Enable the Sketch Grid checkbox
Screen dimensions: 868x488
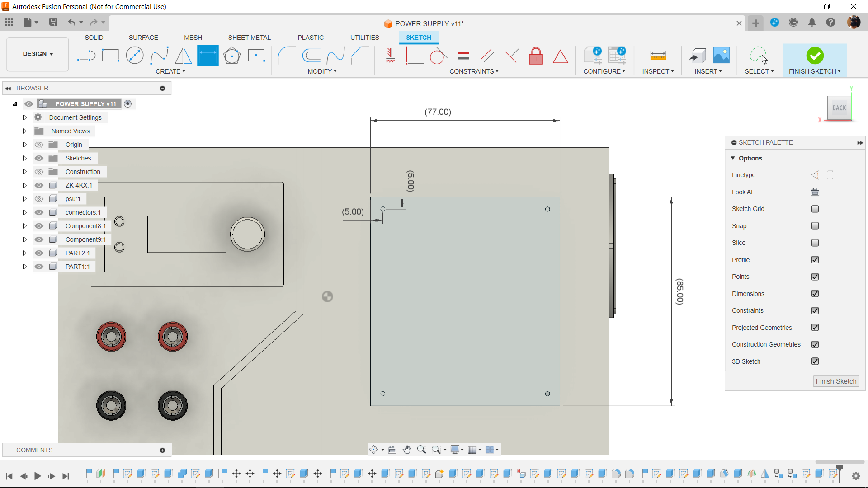pyautogui.click(x=815, y=209)
